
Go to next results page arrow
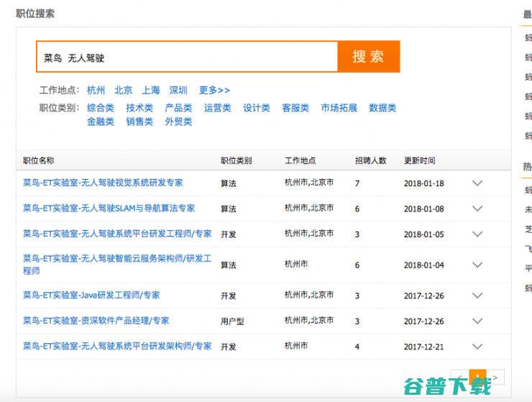pos(496,378)
